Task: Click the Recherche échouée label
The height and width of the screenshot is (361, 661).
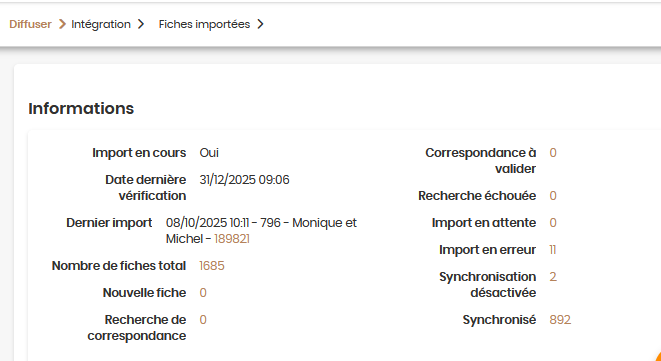Action: pyautogui.click(x=477, y=196)
